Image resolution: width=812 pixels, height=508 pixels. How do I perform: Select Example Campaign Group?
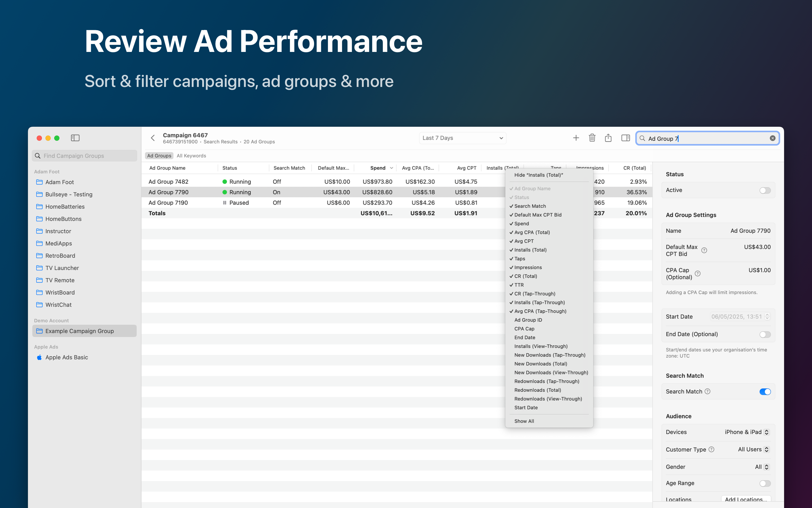(x=85, y=331)
